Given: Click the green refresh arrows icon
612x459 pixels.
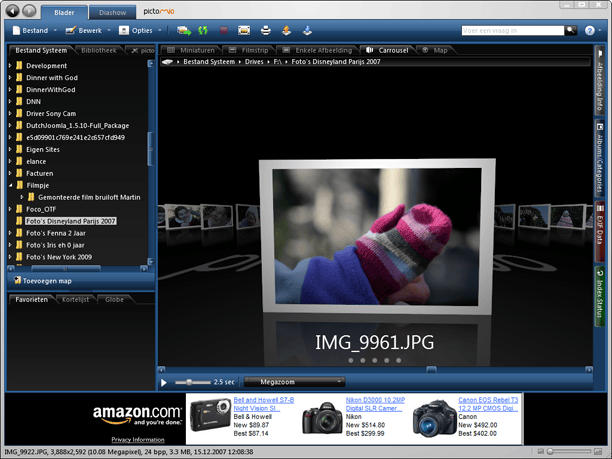Looking at the screenshot, I should 203,30.
